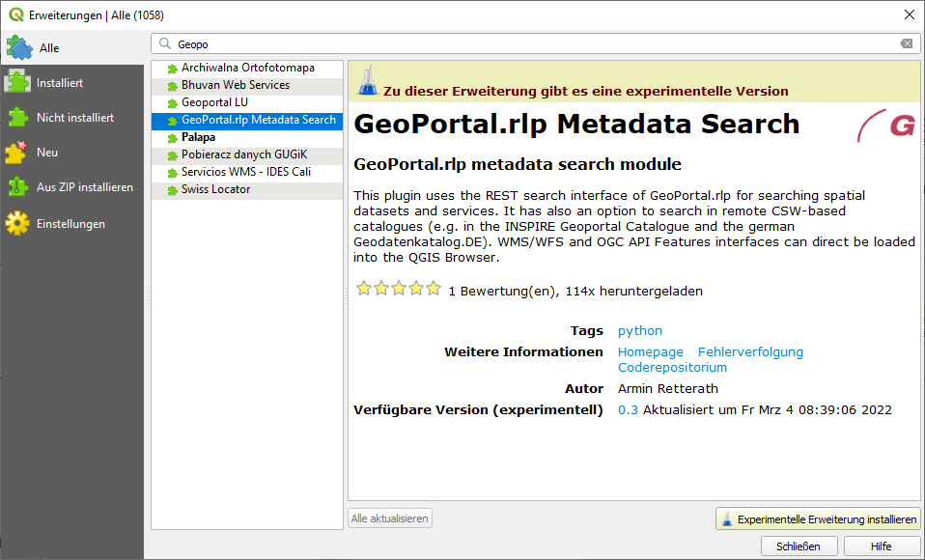Open the Fehlerverfolgung link
Screen dimensions: 925x560
coord(750,352)
